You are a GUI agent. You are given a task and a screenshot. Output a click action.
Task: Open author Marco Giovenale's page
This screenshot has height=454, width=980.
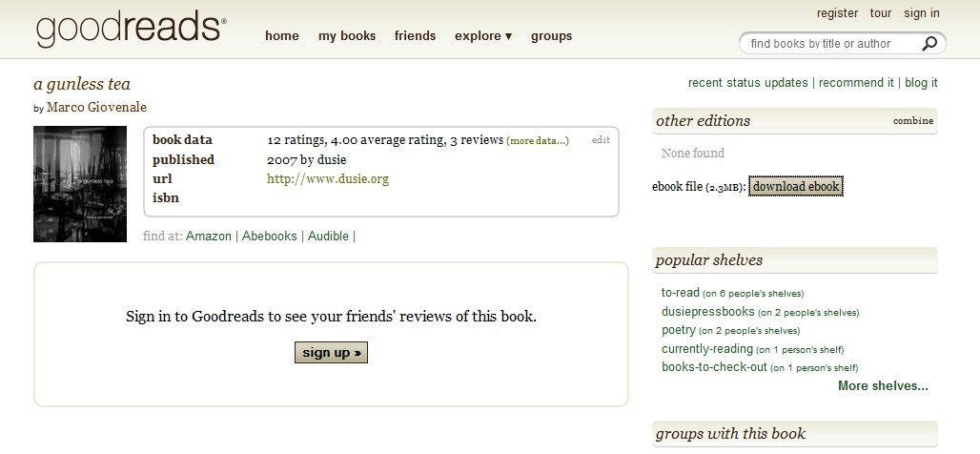pos(97,108)
